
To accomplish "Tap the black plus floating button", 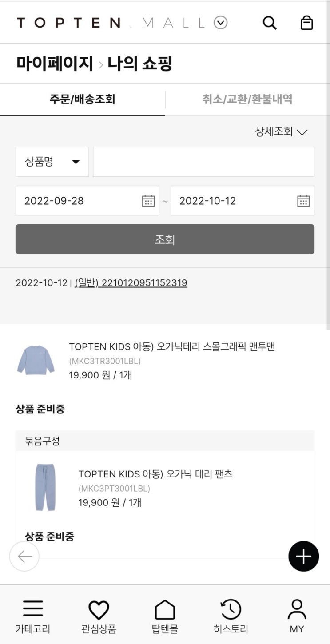I will [304, 556].
